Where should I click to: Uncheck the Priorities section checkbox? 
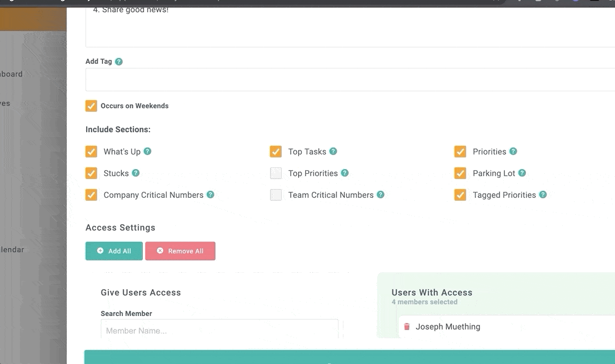coord(460,152)
